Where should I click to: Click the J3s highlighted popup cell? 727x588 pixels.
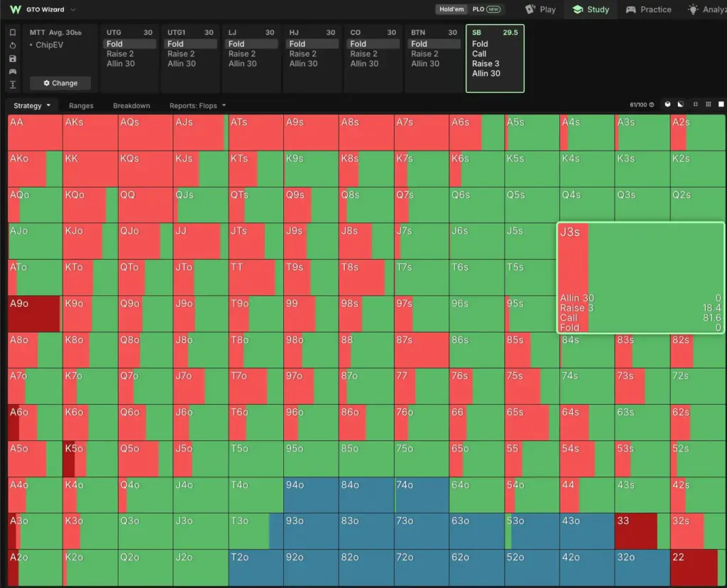[x=640, y=278]
